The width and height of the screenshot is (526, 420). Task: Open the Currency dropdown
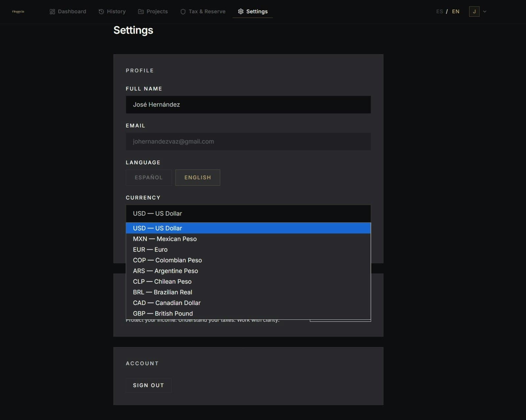click(x=248, y=214)
